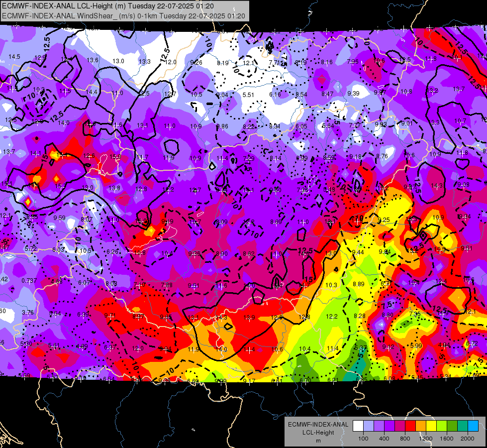
Task: Click the 9.71 grid value
Action: click(110, 316)
